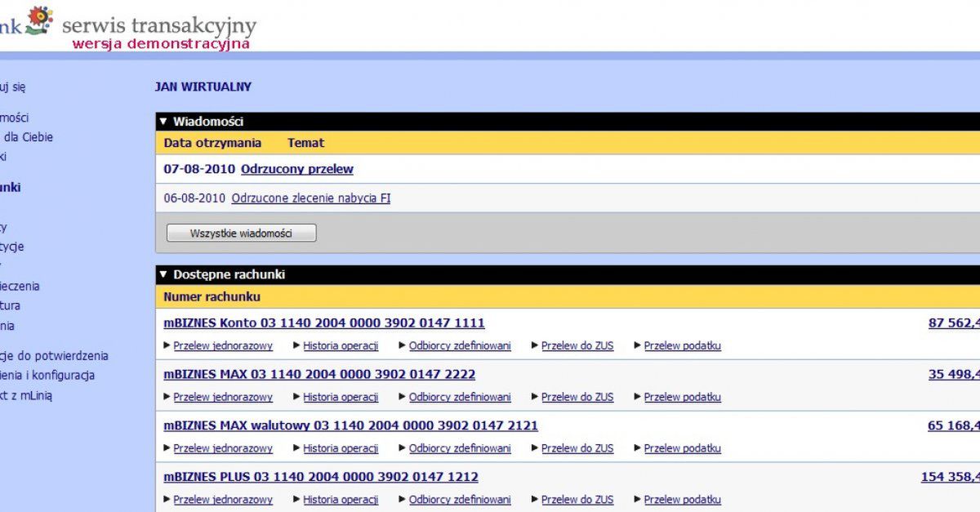Open the sidebar item ending 'i konfiguracja'
Viewport: 980px width, 512px height.
(47, 376)
